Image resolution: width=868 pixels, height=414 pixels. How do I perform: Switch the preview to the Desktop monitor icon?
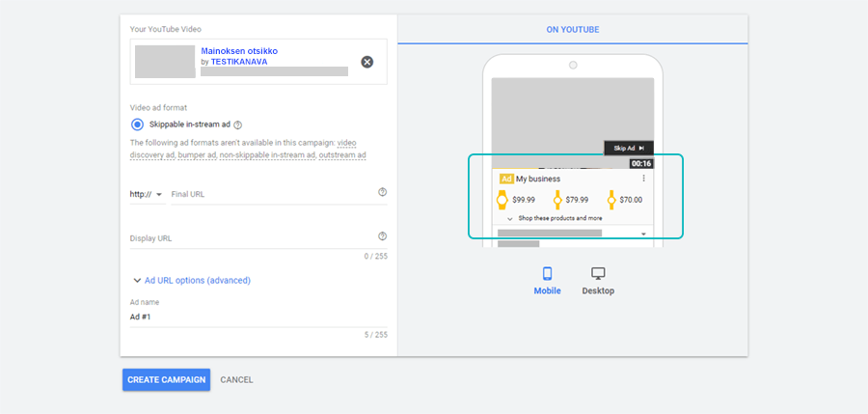(x=598, y=274)
